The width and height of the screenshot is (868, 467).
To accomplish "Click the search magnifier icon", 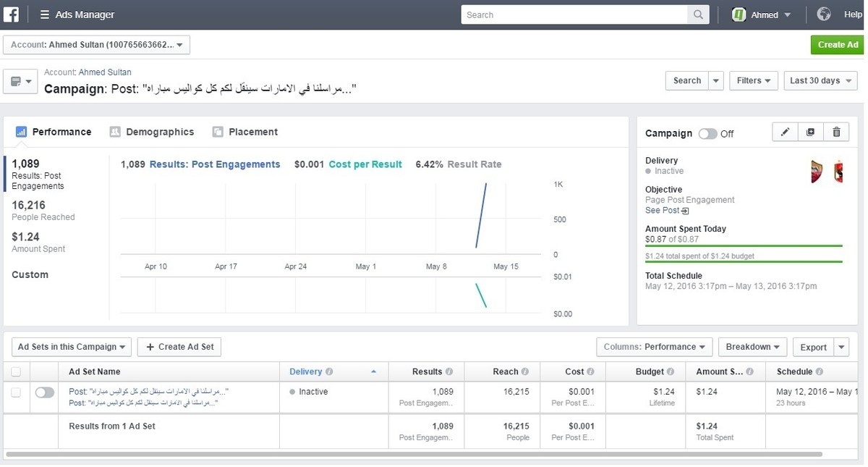I will point(698,14).
